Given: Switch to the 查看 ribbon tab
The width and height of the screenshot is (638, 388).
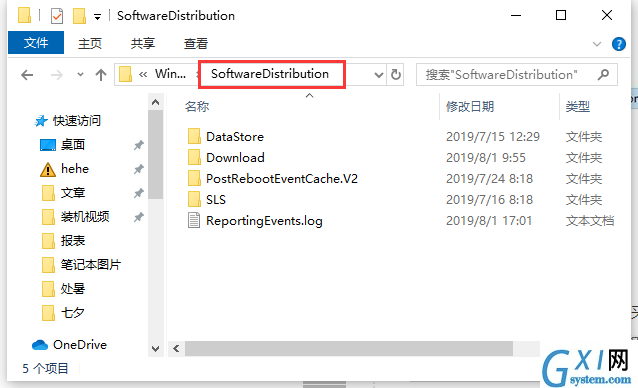Looking at the screenshot, I should [196, 44].
